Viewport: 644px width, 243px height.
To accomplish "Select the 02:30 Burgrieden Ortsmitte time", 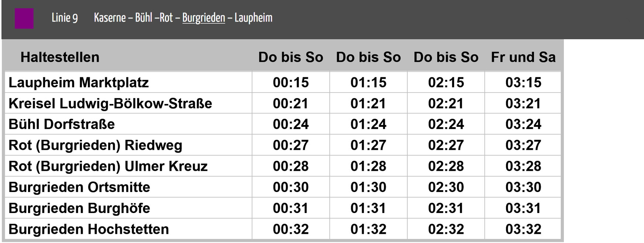I will tap(446, 187).
